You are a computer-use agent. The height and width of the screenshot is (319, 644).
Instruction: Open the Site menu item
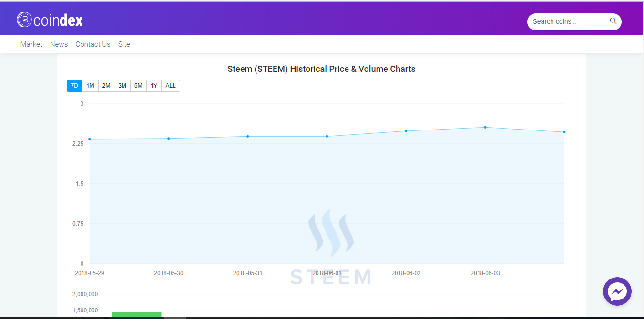coord(124,44)
